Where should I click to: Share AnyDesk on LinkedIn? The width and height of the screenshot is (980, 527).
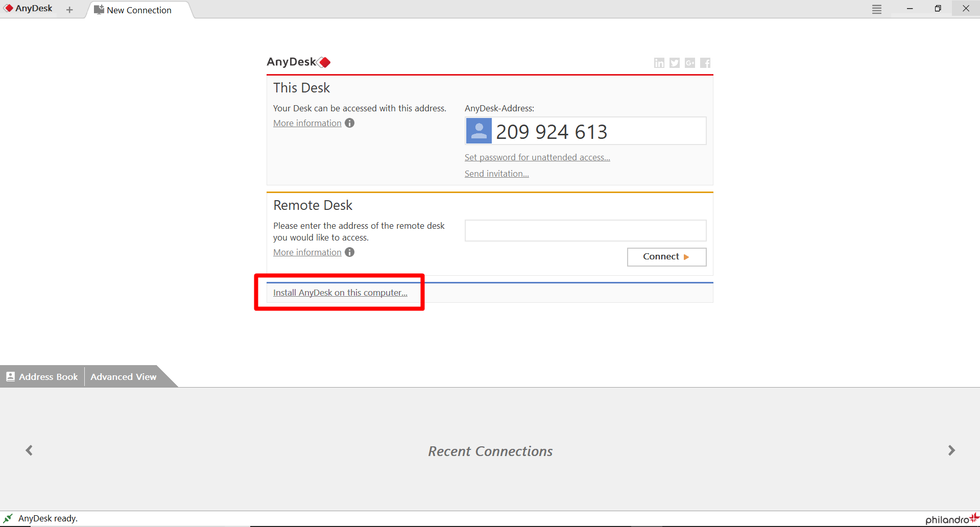pyautogui.click(x=659, y=63)
